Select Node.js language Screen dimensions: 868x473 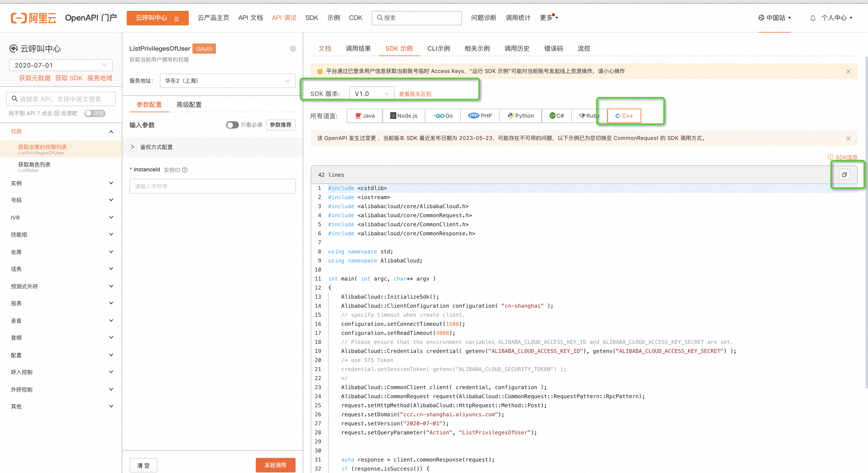pyautogui.click(x=404, y=116)
